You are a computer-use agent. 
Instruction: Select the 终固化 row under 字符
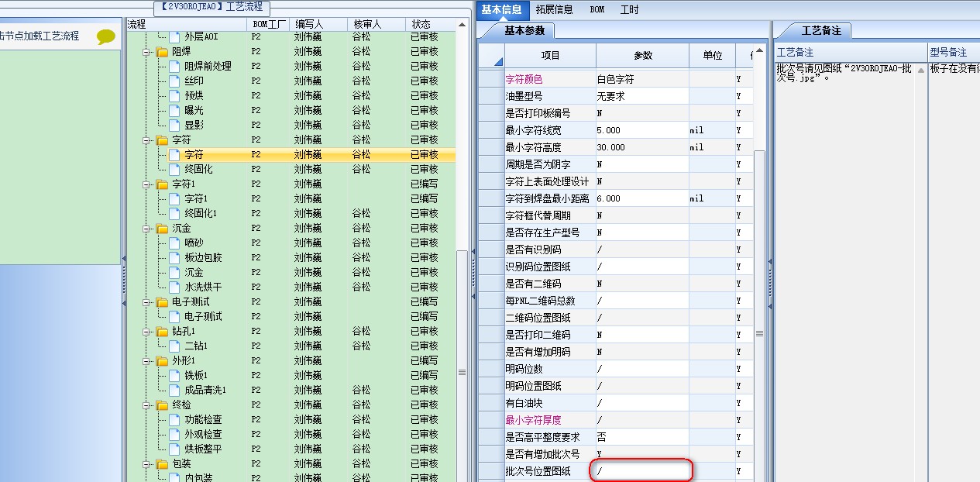click(291, 169)
